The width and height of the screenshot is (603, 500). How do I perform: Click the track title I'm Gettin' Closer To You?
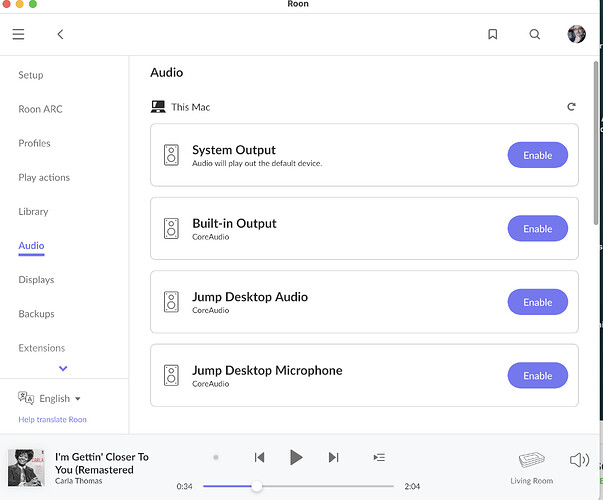pyautogui.click(x=102, y=463)
